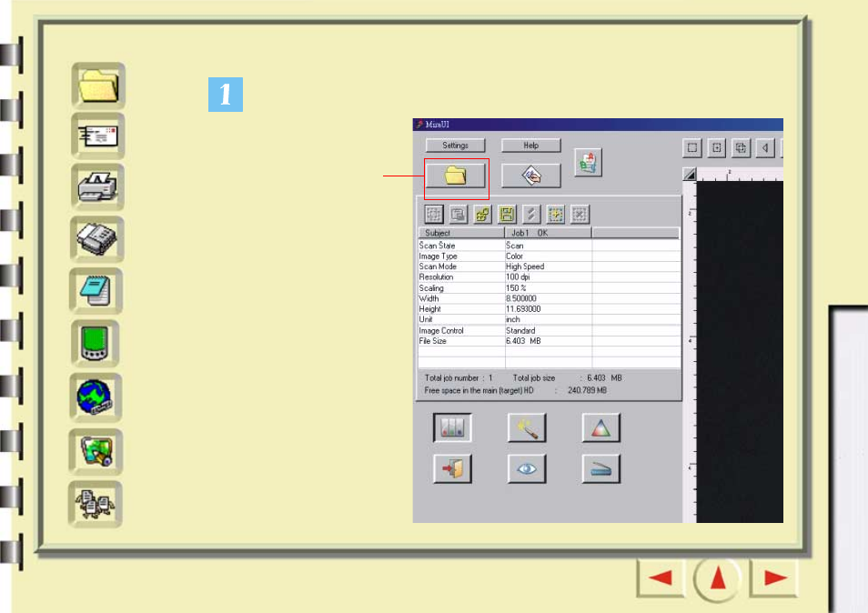
Task: Click the black scan preview area
Action: (740, 352)
